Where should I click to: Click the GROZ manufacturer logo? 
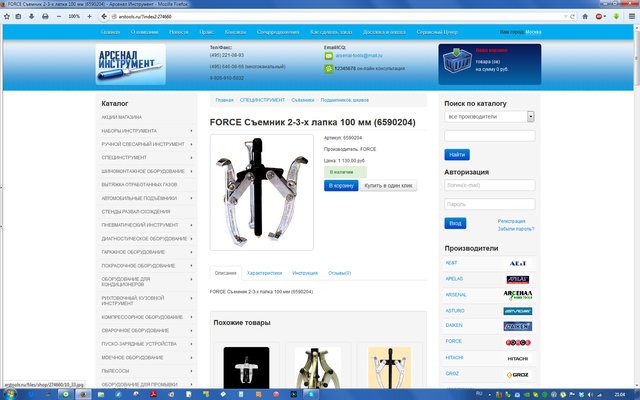click(x=517, y=375)
